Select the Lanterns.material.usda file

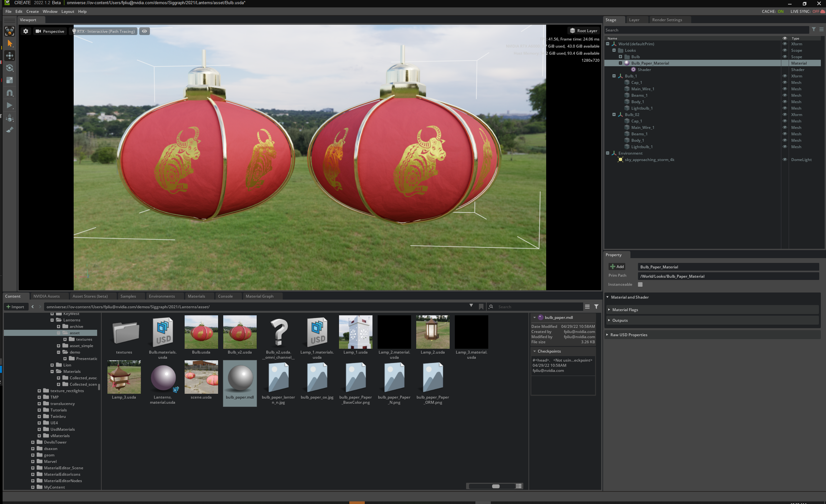pos(162,378)
